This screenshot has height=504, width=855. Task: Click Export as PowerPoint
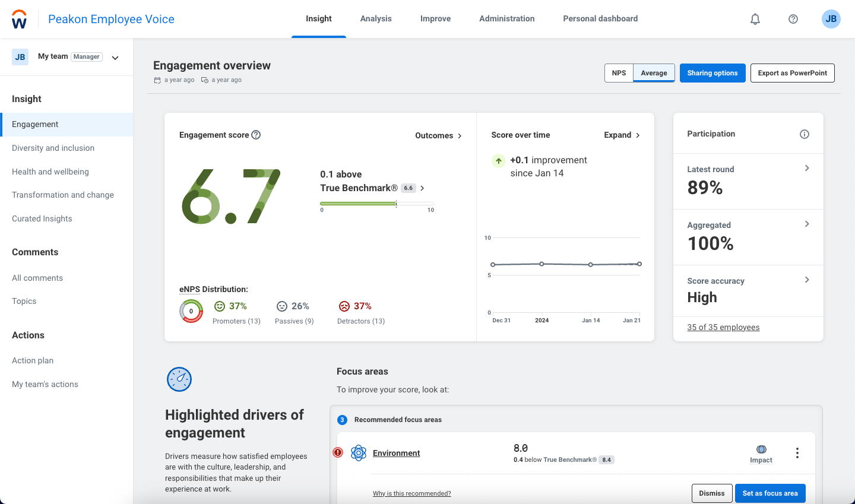pos(792,72)
